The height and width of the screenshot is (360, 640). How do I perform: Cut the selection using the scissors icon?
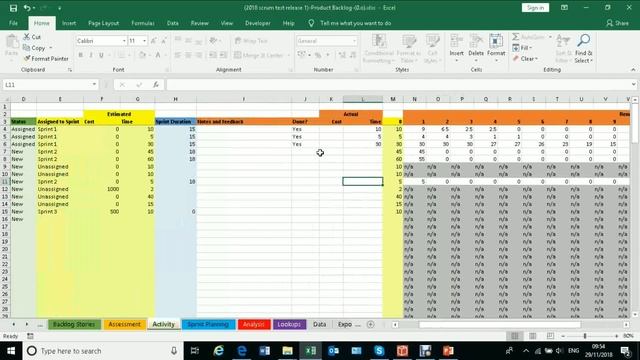[x=32, y=37]
